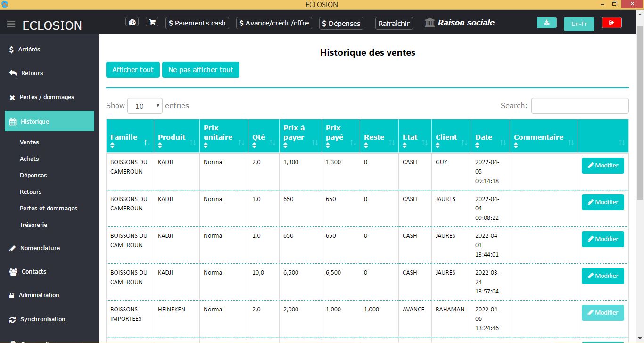Click the Search input field
Image resolution: width=644 pixels, height=343 pixels.
[x=579, y=106]
